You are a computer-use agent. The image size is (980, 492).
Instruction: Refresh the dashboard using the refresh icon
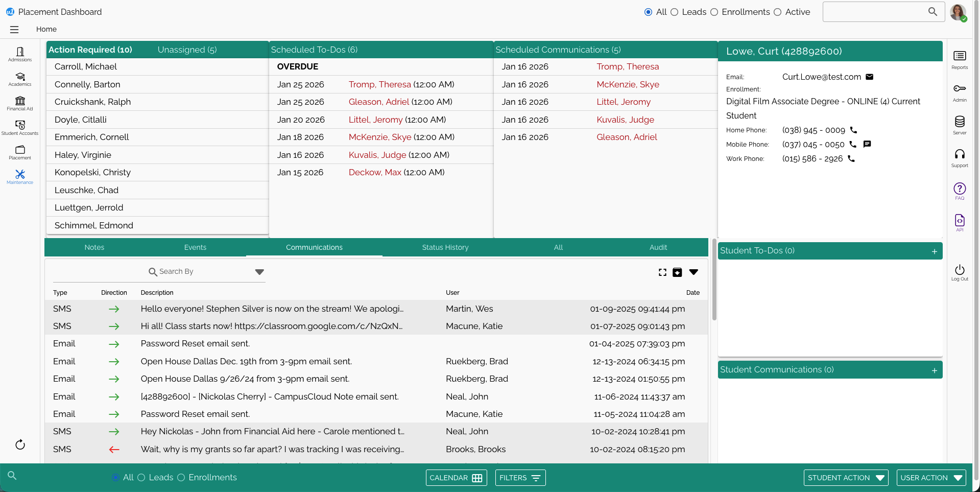(x=19, y=444)
